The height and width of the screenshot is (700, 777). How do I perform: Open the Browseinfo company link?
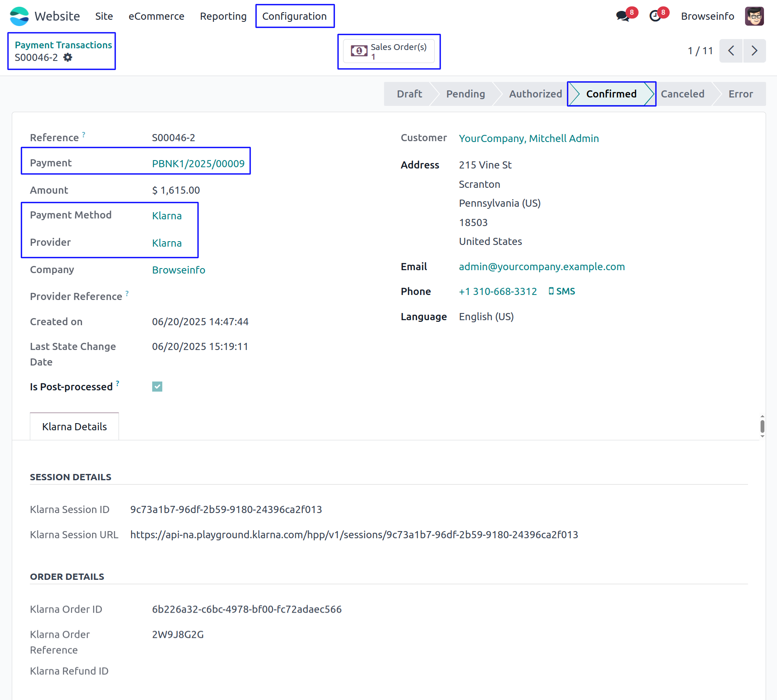179,270
